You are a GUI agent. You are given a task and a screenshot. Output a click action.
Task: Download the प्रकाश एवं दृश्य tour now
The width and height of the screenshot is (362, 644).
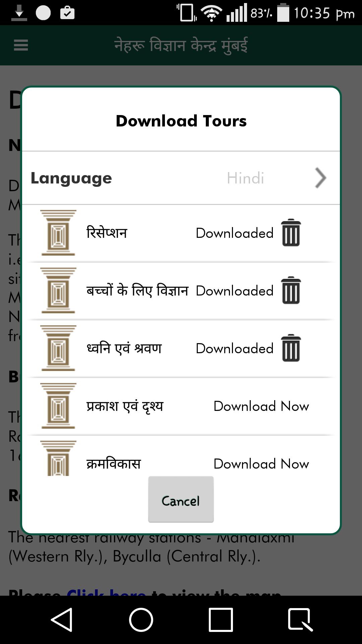[261, 406]
